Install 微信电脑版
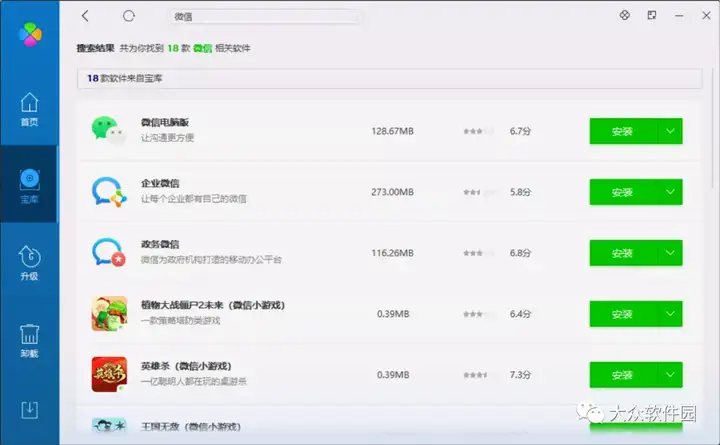720x445 pixels. pyautogui.click(x=623, y=131)
